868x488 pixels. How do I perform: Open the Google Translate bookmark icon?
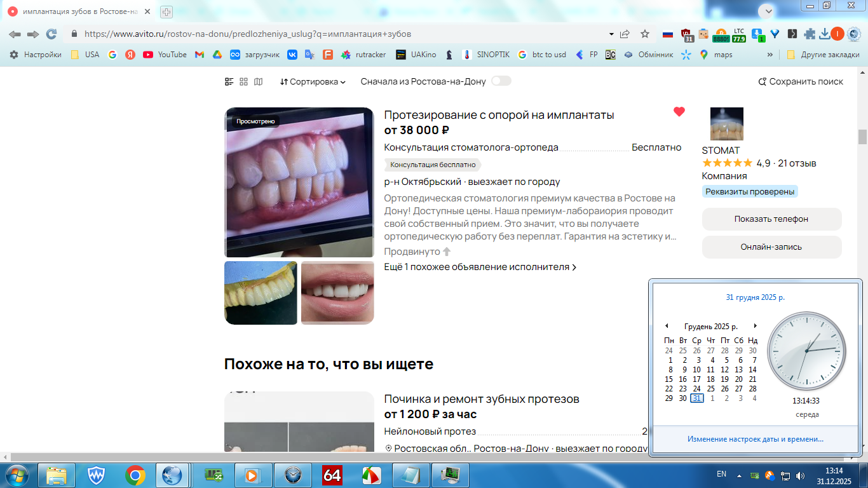pyautogui.click(x=310, y=55)
